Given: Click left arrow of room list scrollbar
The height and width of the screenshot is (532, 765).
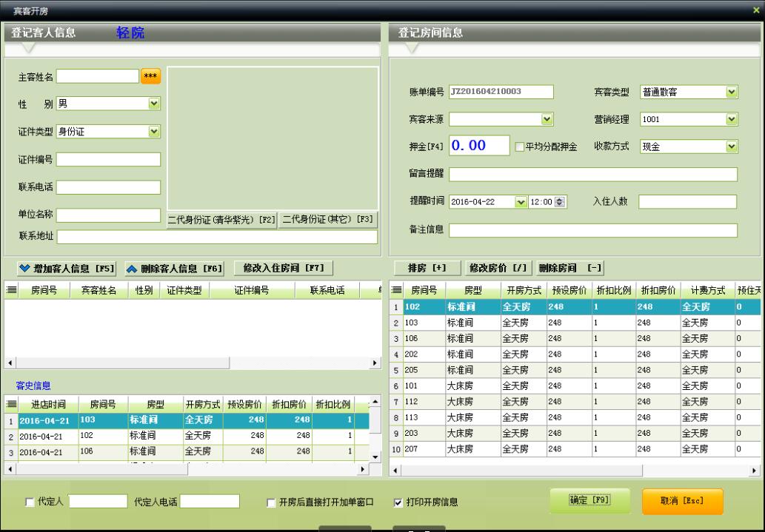Looking at the screenshot, I should pyautogui.click(x=395, y=471).
